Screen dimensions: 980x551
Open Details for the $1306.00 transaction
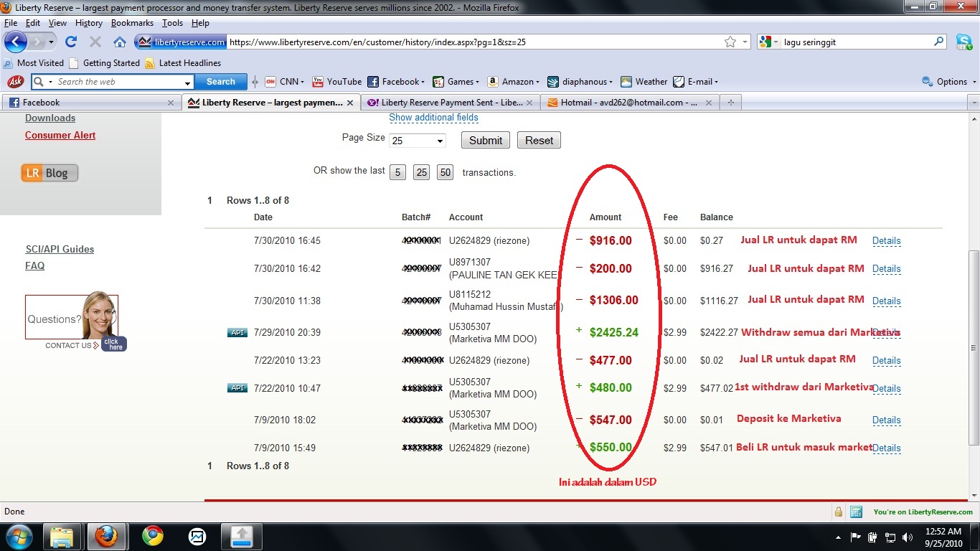coord(886,301)
